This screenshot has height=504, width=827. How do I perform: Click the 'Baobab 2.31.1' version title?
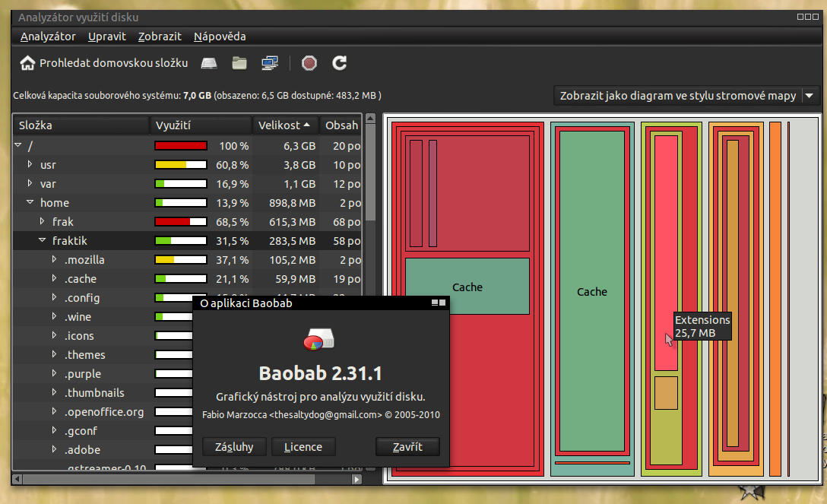click(x=320, y=373)
